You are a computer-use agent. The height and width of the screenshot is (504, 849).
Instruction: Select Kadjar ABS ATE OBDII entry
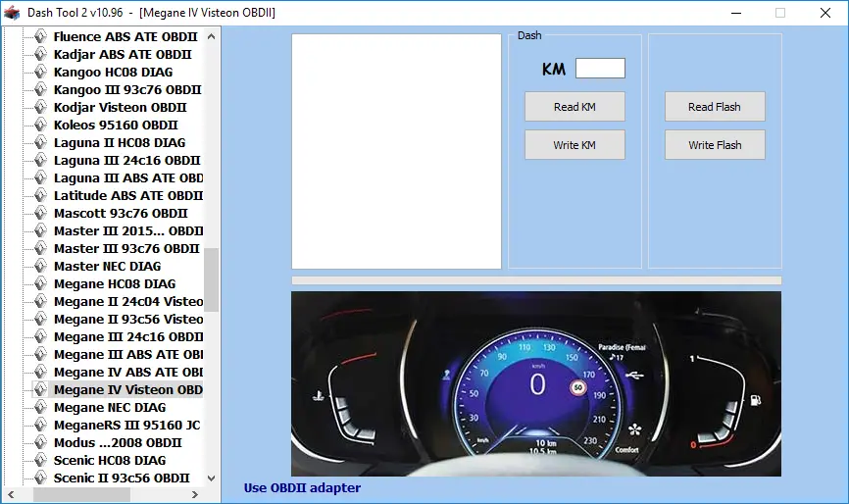pyautogui.click(x=123, y=54)
